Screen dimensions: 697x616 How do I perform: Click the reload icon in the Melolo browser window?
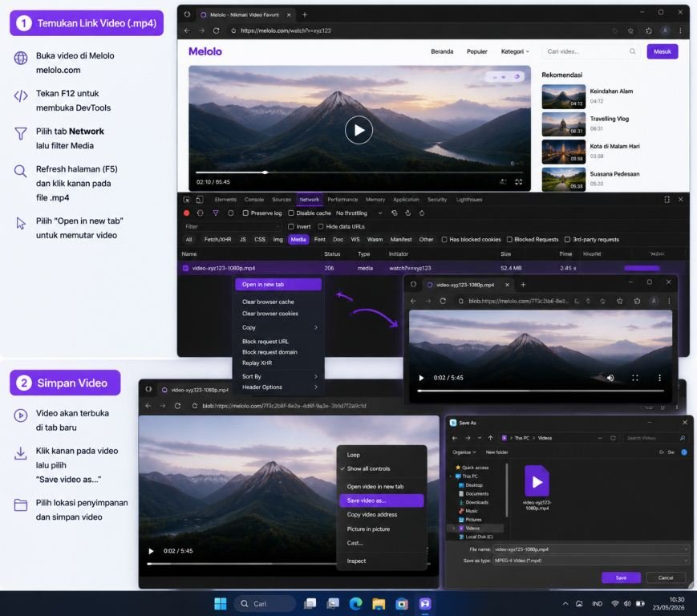point(216,30)
